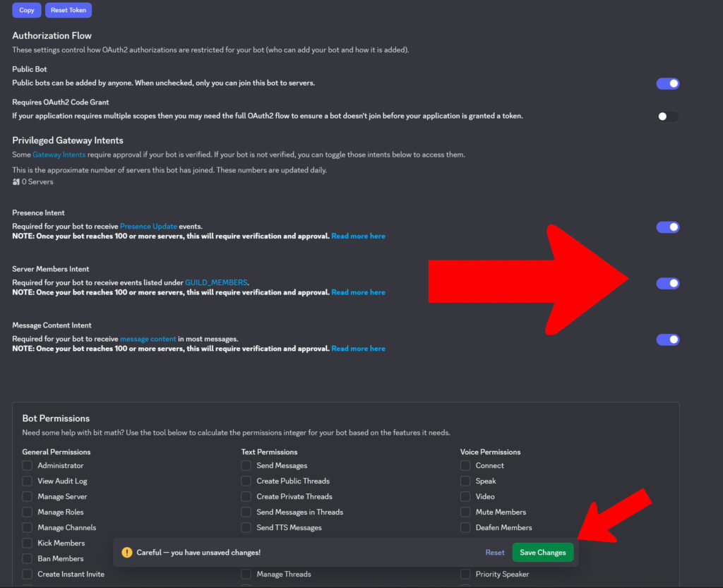Open Read more here under Presence Intent

(358, 236)
